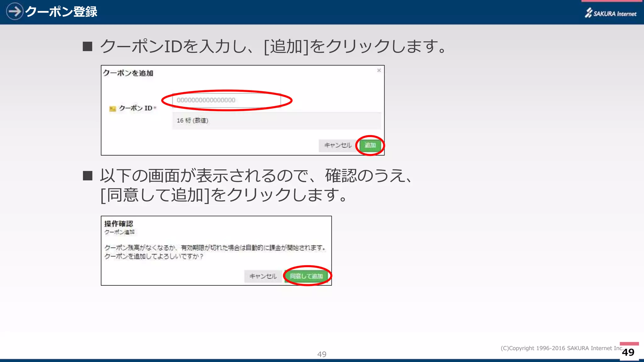Click the クーポン追加 subtitle text
Viewport: 644px width, 362px height.
coord(119,232)
